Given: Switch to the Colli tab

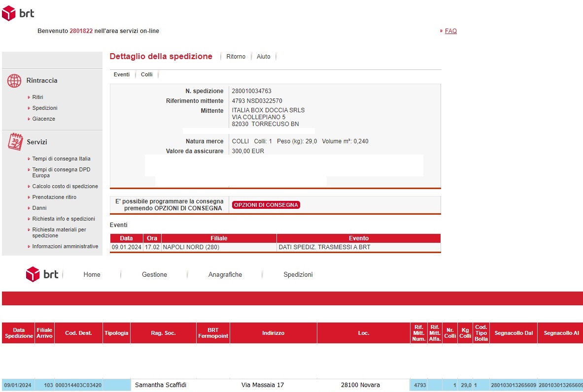Looking at the screenshot, I should [146, 74].
